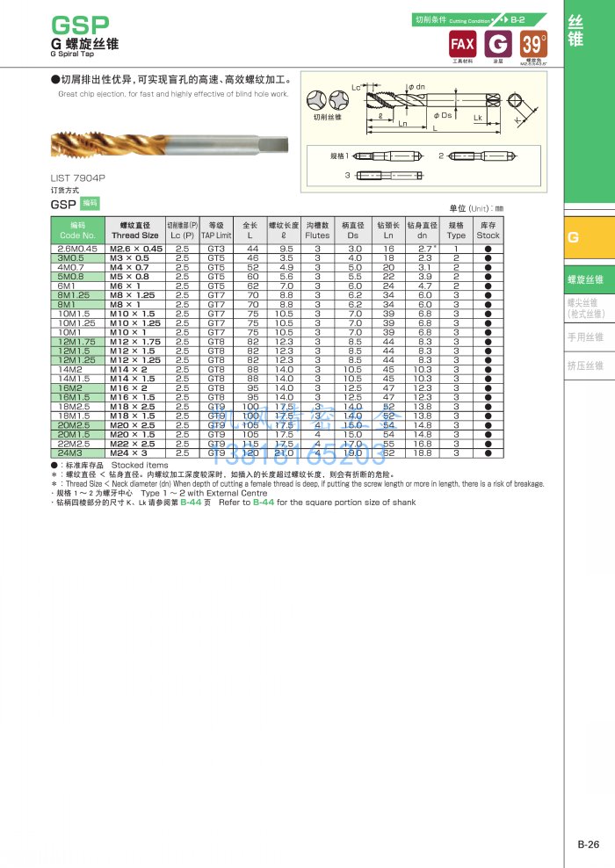The image size is (615, 868).
Task: Click the 39° helix angle icon
Action: [533, 44]
